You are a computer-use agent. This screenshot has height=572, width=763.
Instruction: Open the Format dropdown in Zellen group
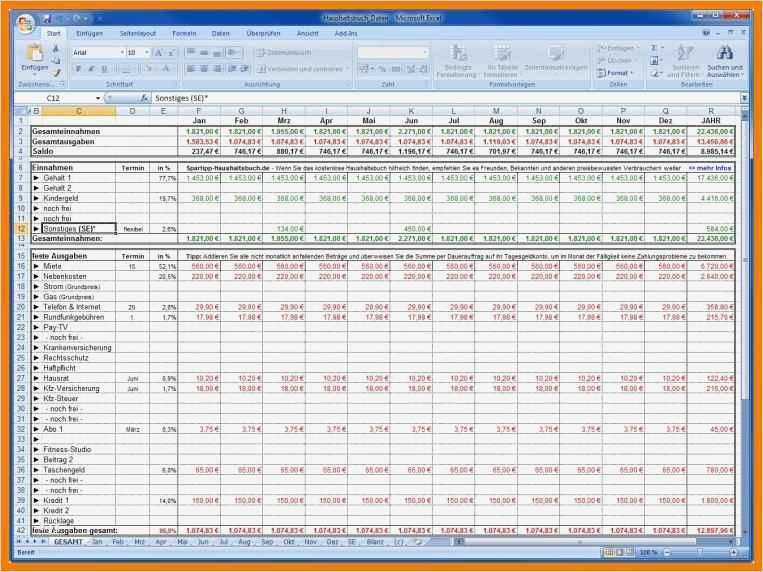point(615,73)
